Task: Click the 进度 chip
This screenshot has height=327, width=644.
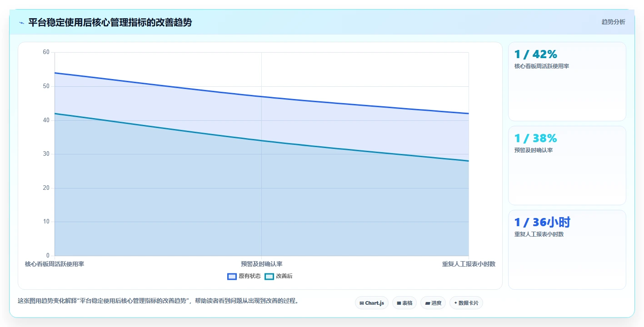Action: pyautogui.click(x=433, y=303)
